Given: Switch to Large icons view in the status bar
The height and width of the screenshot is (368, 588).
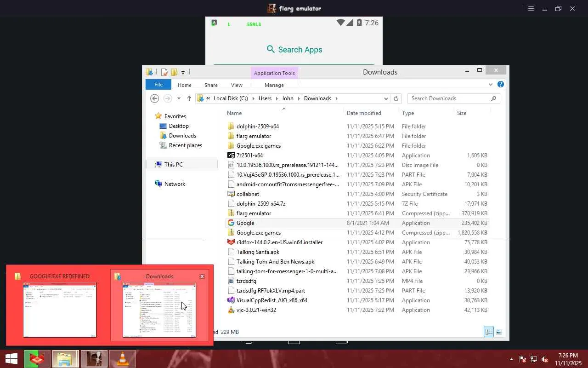Looking at the screenshot, I should pyautogui.click(x=499, y=332).
